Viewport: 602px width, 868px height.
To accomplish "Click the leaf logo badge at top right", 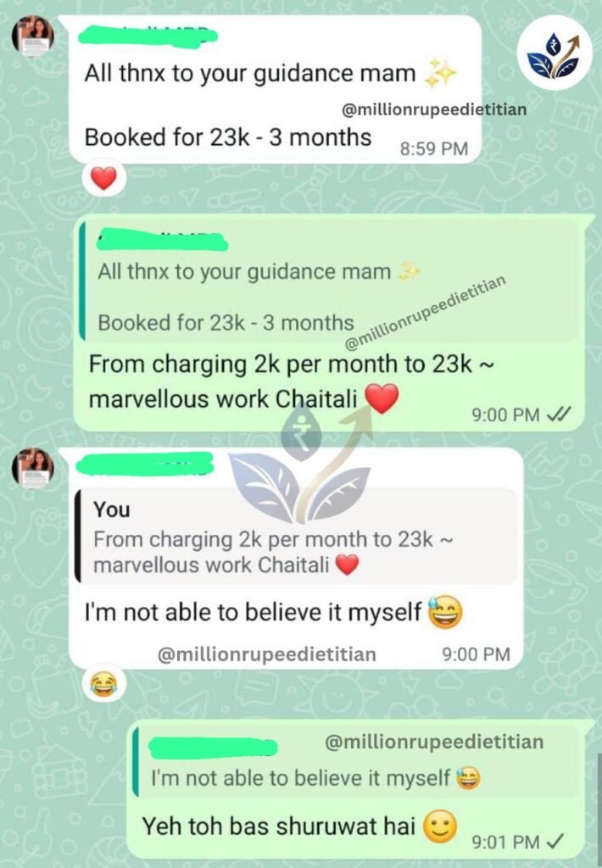I will coord(555,52).
